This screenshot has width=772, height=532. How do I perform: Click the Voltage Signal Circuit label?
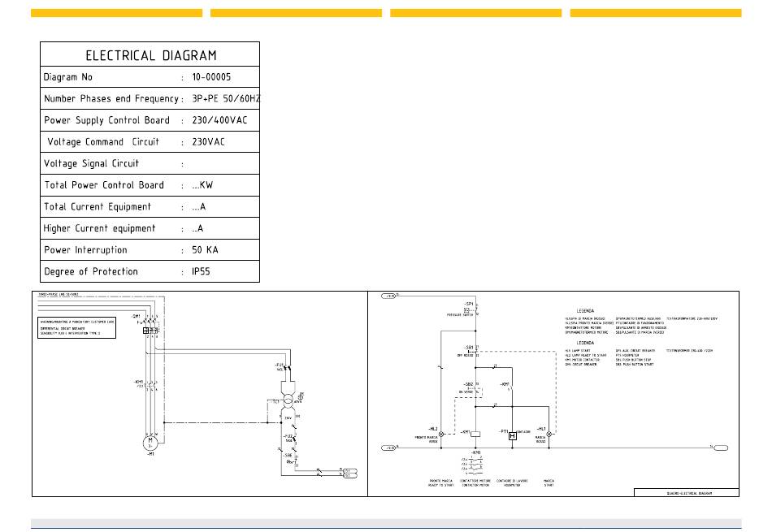pyautogui.click(x=92, y=163)
